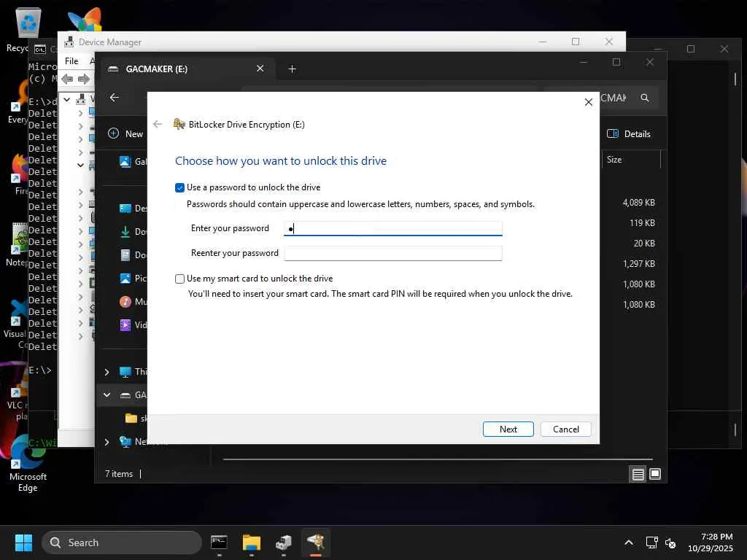Show hidden icons in system tray
747x560 pixels.
pyautogui.click(x=629, y=542)
